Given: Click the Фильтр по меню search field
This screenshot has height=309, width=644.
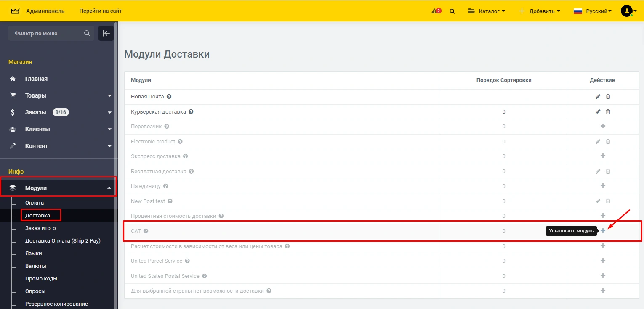Looking at the screenshot, I should [46, 33].
